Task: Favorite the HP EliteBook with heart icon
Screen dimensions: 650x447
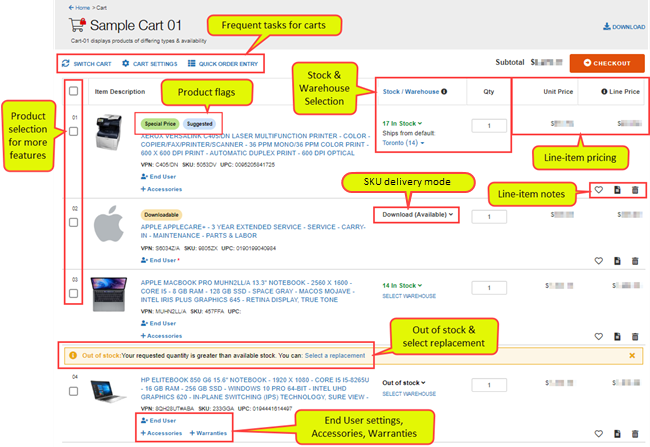Action: pos(599,434)
